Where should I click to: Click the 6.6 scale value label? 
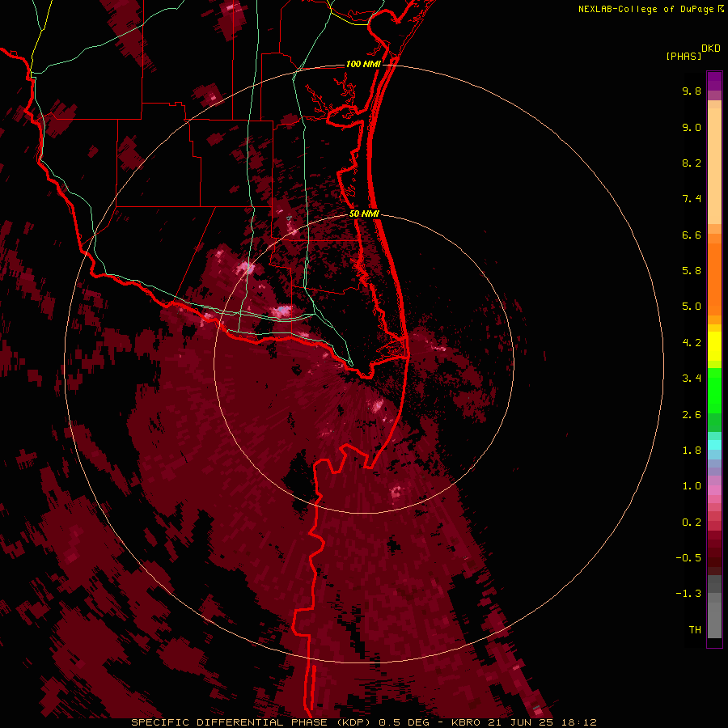pyautogui.click(x=692, y=235)
